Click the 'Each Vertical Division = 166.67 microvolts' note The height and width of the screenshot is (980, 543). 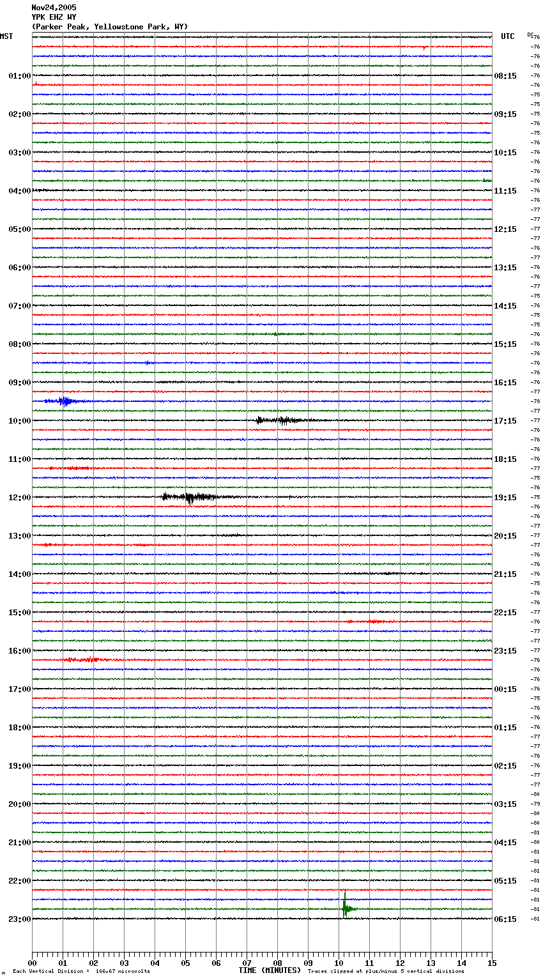(x=81, y=972)
